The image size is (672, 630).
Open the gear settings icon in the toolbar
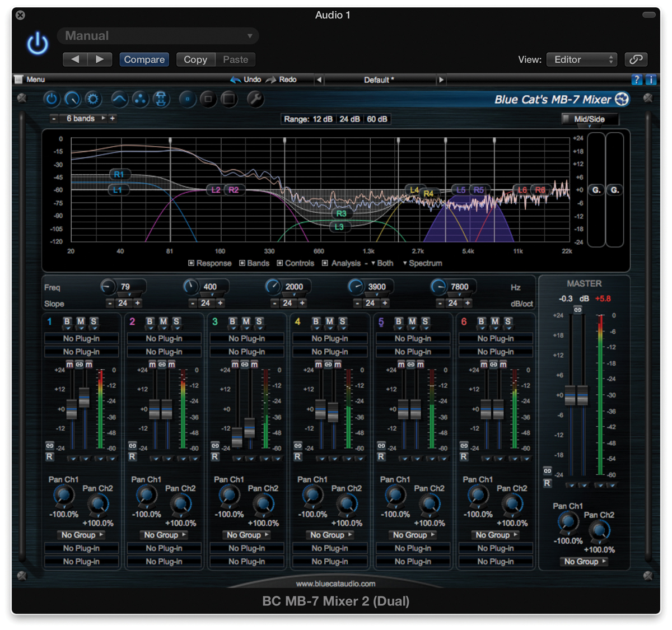pos(93,99)
